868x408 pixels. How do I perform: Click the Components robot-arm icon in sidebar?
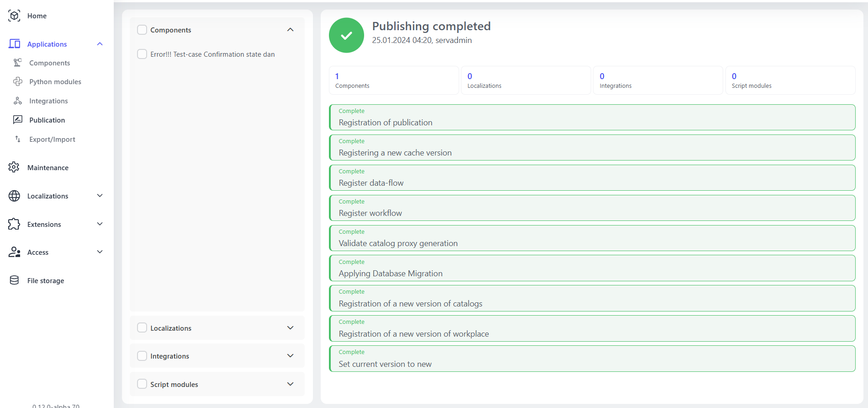tap(18, 63)
